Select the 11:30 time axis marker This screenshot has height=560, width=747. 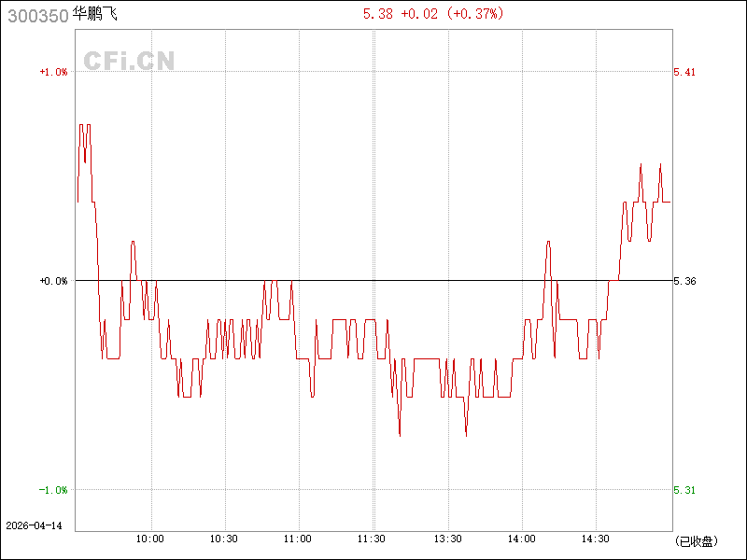[x=372, y=539]
